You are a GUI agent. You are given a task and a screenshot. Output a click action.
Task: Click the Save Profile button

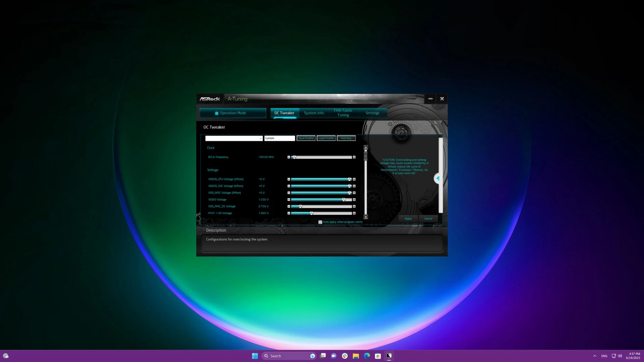306,138
